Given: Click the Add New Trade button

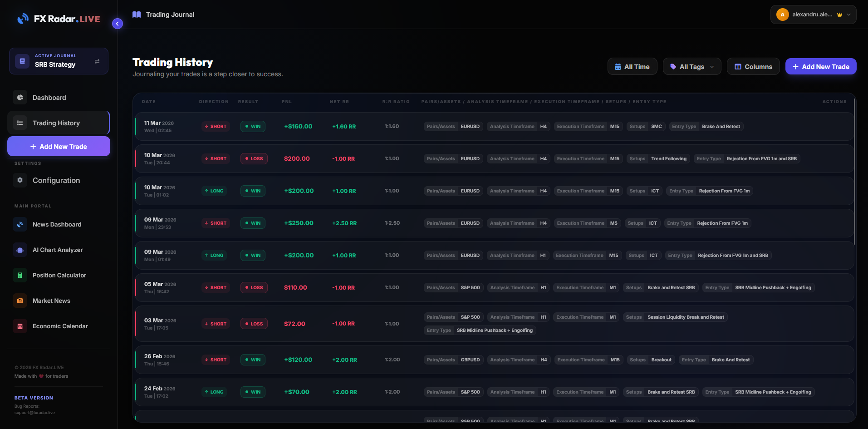Looking at the screenshot, I should coord(820,66).
